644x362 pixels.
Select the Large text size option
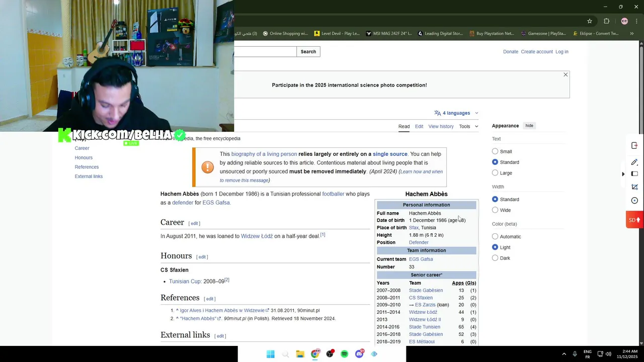[495, 173]
